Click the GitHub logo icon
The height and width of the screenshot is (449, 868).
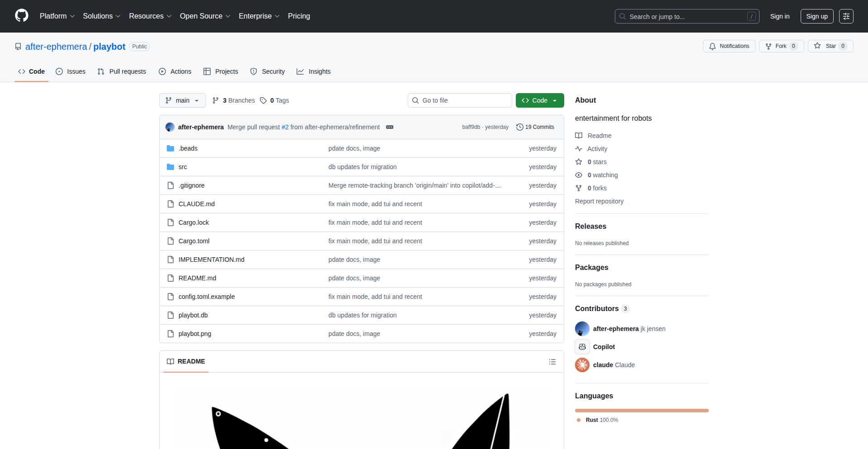[22, 16]
